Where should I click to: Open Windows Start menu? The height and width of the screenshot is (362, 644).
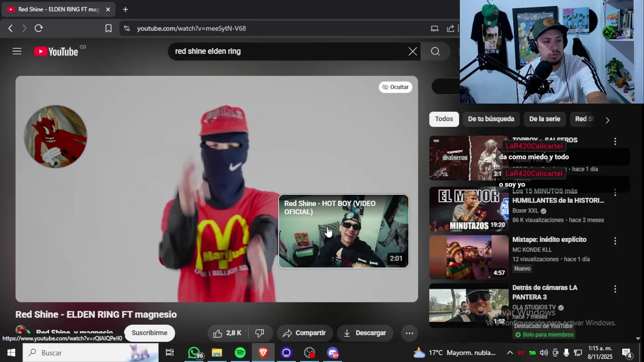click(11, 353)
